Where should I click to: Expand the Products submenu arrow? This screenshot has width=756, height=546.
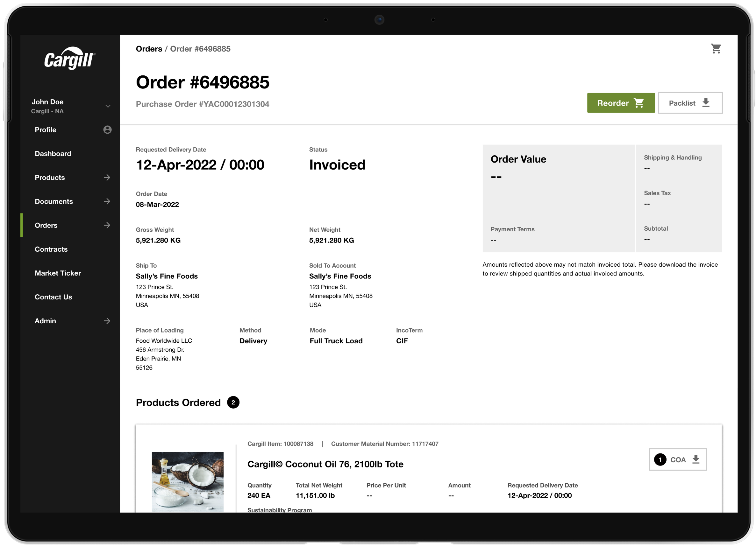pyautogui.click(x=107, y=178)
